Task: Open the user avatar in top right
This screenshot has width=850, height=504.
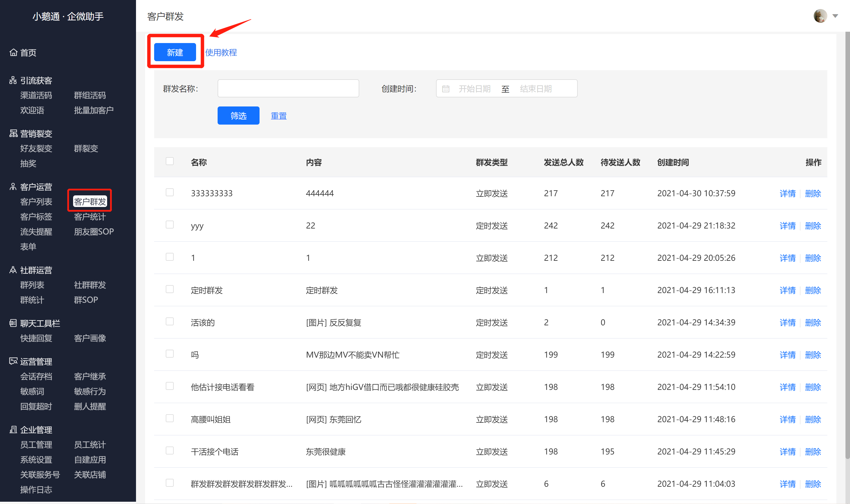Action: pos(820,16)
